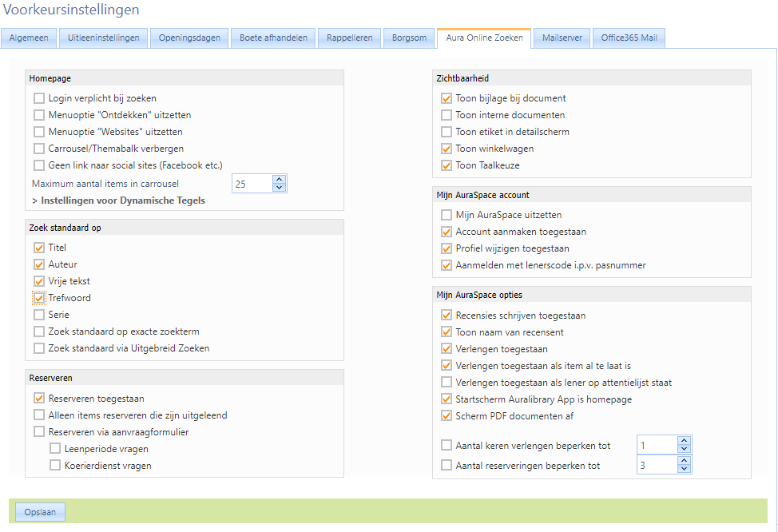Increase the reserveringen limit with up arrow
This screenshot has width=778, height=532.
pos(683,461)
